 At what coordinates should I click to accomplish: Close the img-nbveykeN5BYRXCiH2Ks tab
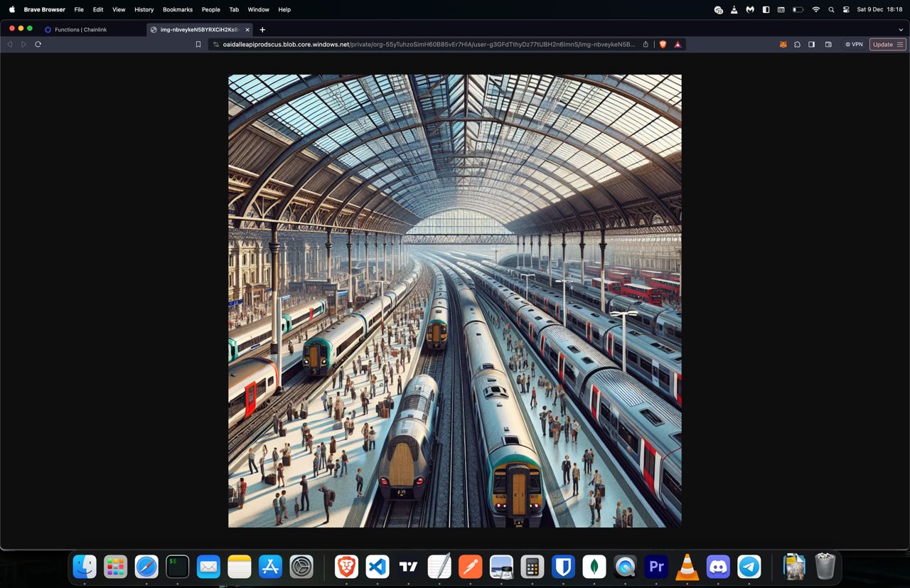coord(247,30)
